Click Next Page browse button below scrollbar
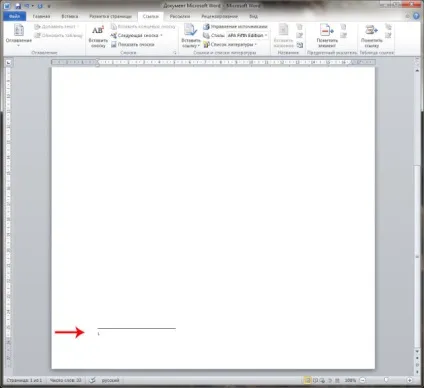Viewport: 424px width, 388px height. pyautogui.click(x=417, y=372)
